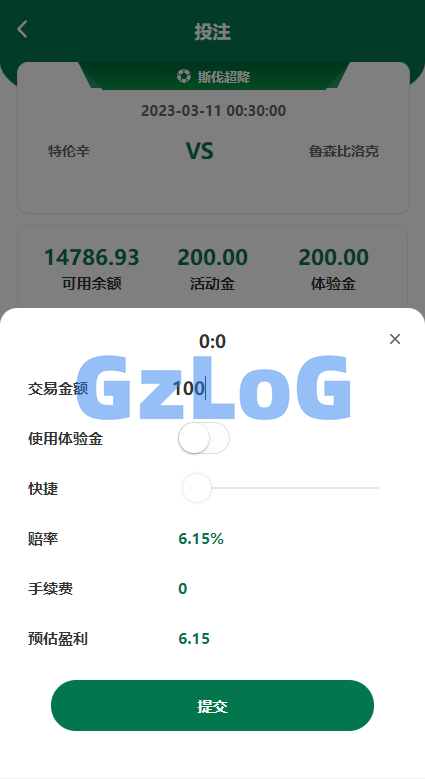The image size is (425, 779).
Task: Close the betting popup with X
Action: [x=395, y=339]
